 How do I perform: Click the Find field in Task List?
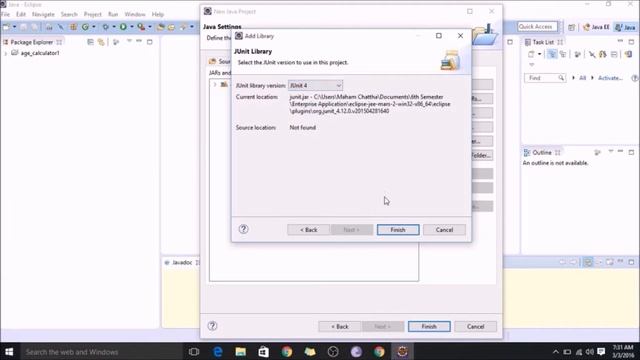[545, 78]
